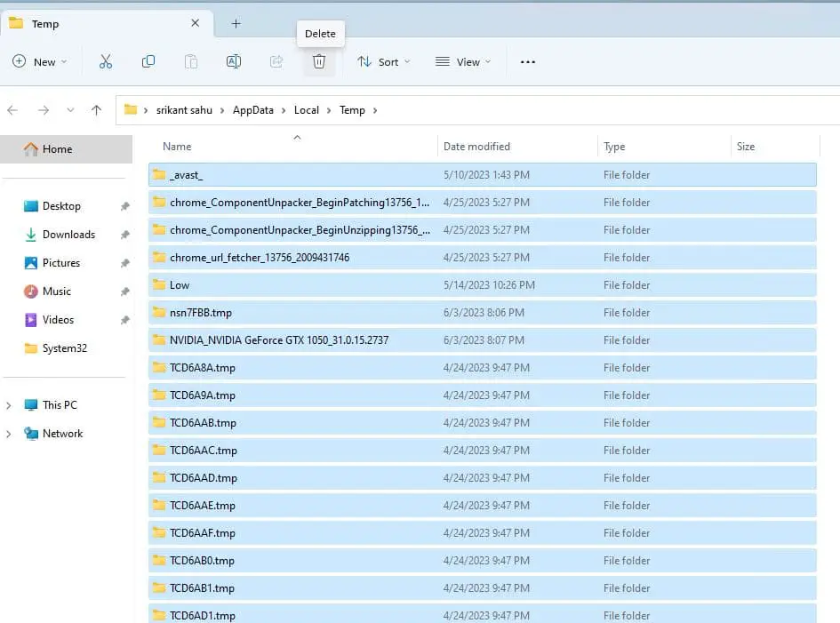Select the TCD6AAC.tmp folder
Viewport: 840px width, 623px height.
coord(482,451)
